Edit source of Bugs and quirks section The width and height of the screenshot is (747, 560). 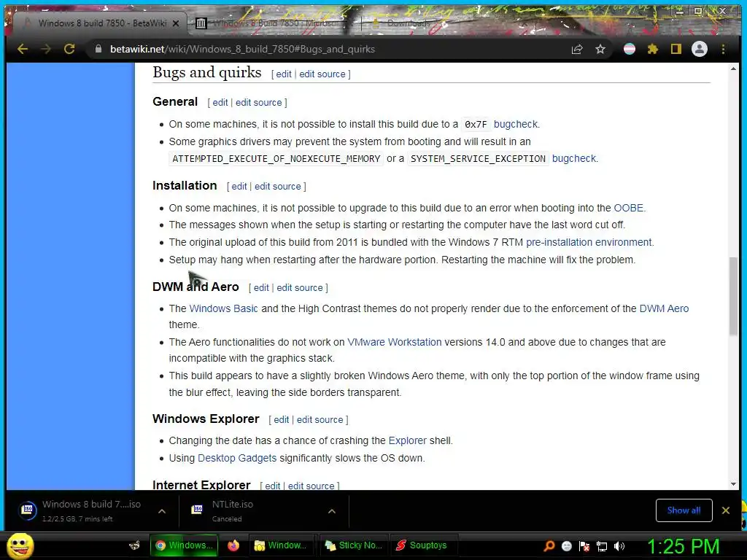tap(322, 74)
